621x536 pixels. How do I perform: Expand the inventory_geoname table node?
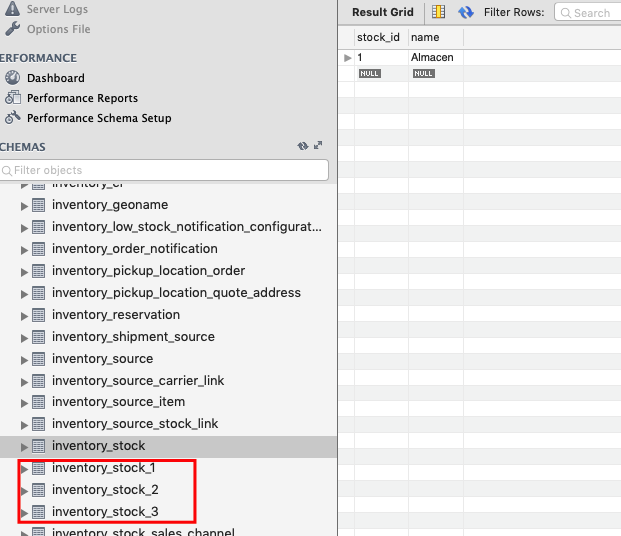(25, 205)
